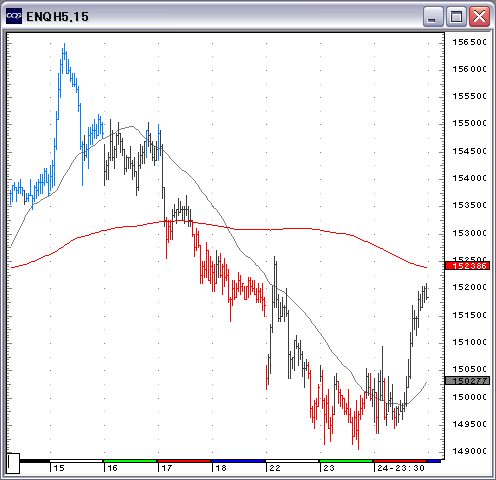Close the ENQH5,15 chart window
The width and height of the screenshot is (496, 480).
[x=479, y=16]
